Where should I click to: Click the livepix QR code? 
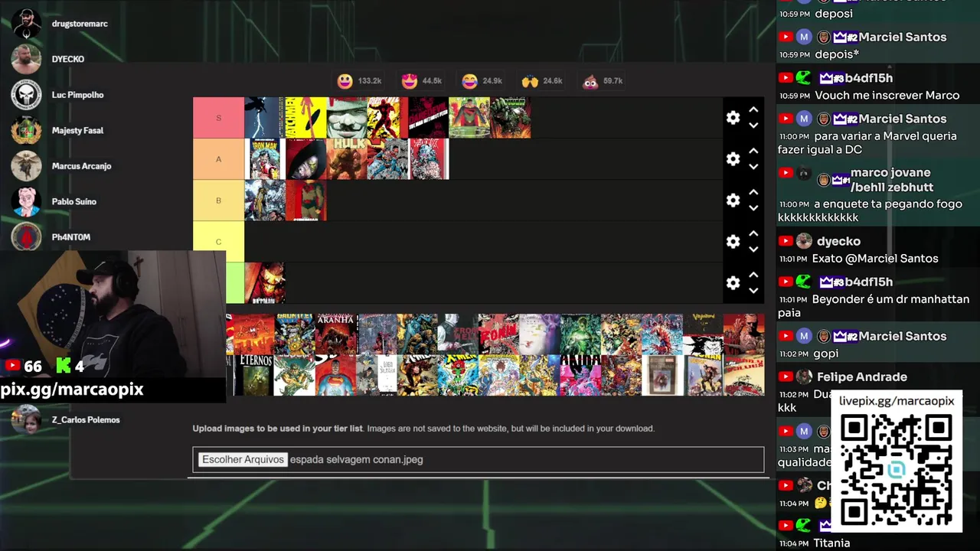coord(896,469)
